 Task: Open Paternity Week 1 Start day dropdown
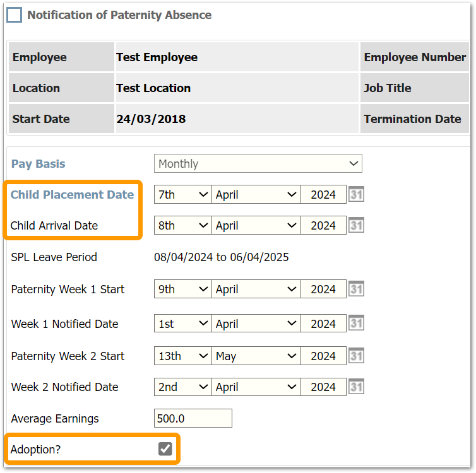tap(182, 289)
